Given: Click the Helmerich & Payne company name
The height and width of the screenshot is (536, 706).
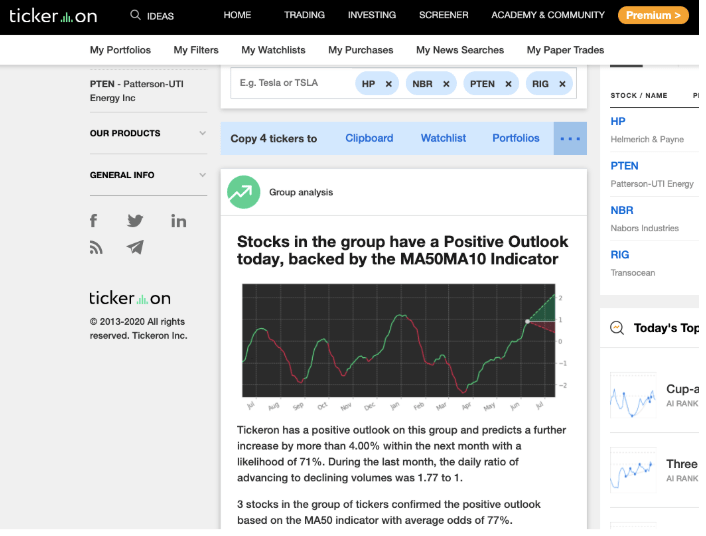Looking at the screenshot, I should 647,140.
